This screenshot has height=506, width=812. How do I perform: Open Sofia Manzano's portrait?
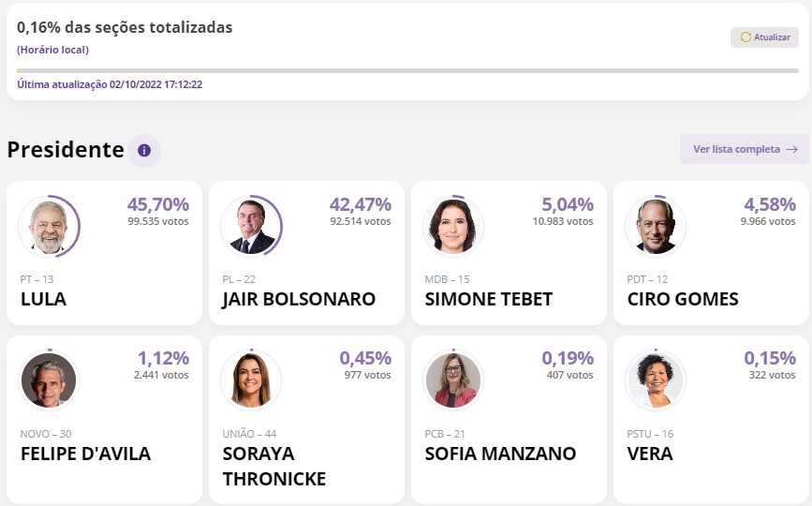(x=453, y=380)
